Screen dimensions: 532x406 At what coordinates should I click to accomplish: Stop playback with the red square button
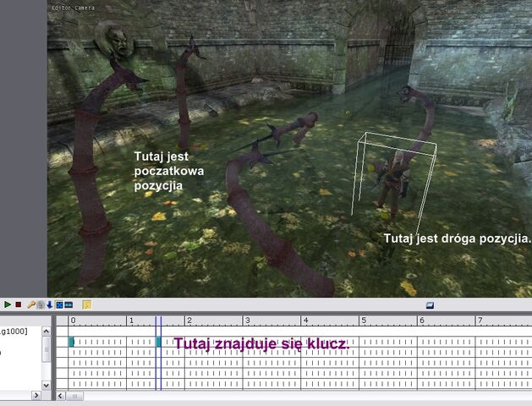[x=19, y=304]
